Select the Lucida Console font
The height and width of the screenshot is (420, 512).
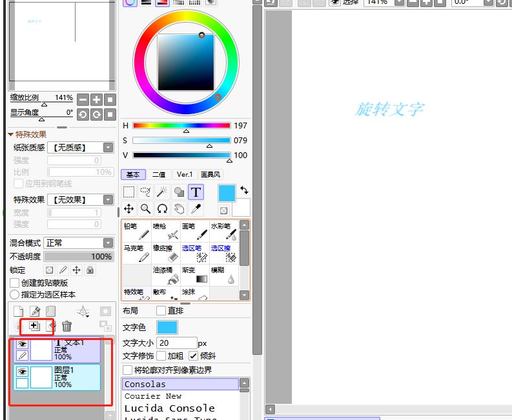click(x=180, y=408)
